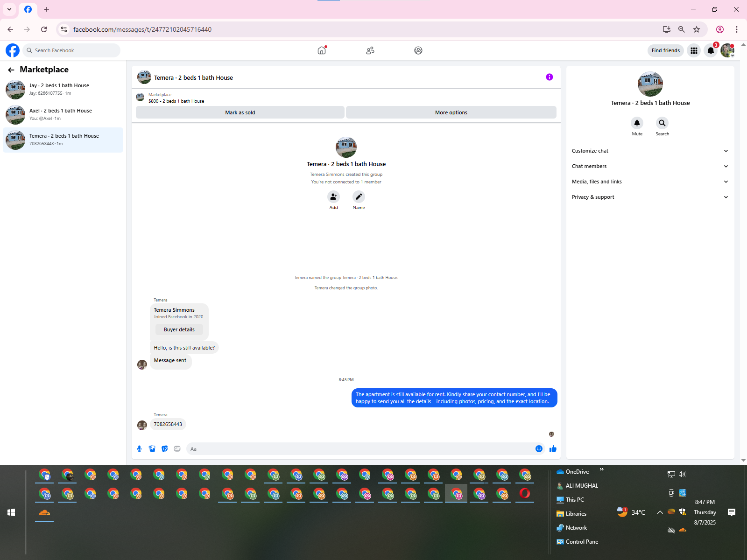
Task: Open the Groups icon in top navigation
Action: tap(418, 50)
